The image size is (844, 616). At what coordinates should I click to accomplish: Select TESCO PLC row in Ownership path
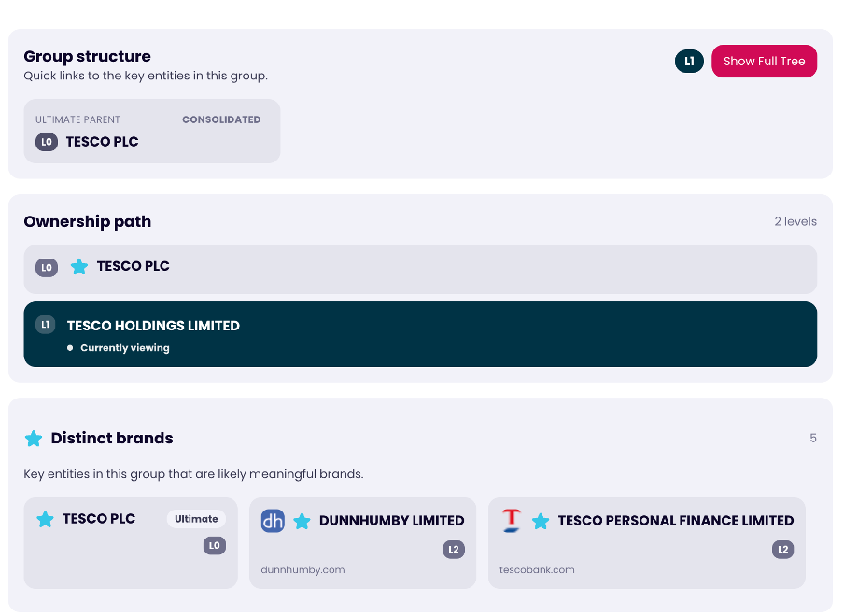pyautogui.click(x=420, y=269)
